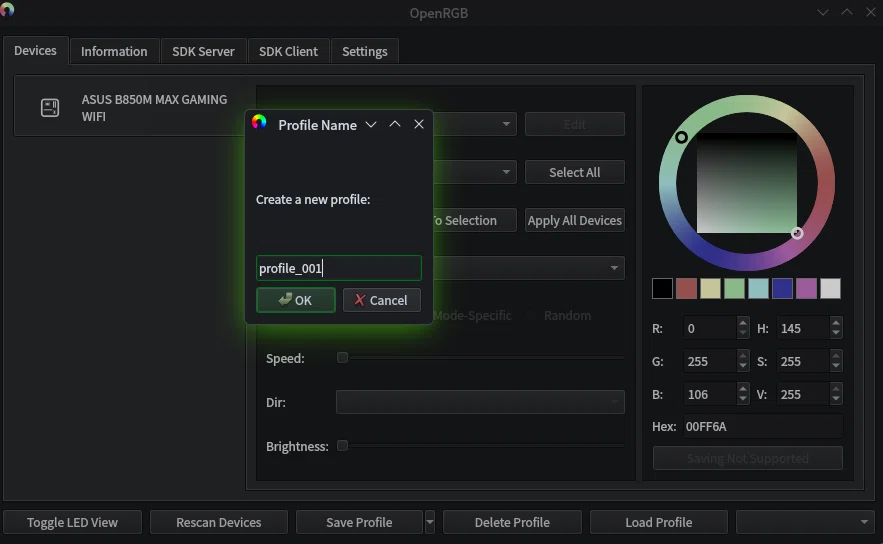Click the saturation square handle in color wheel

(x=797, y=233)
